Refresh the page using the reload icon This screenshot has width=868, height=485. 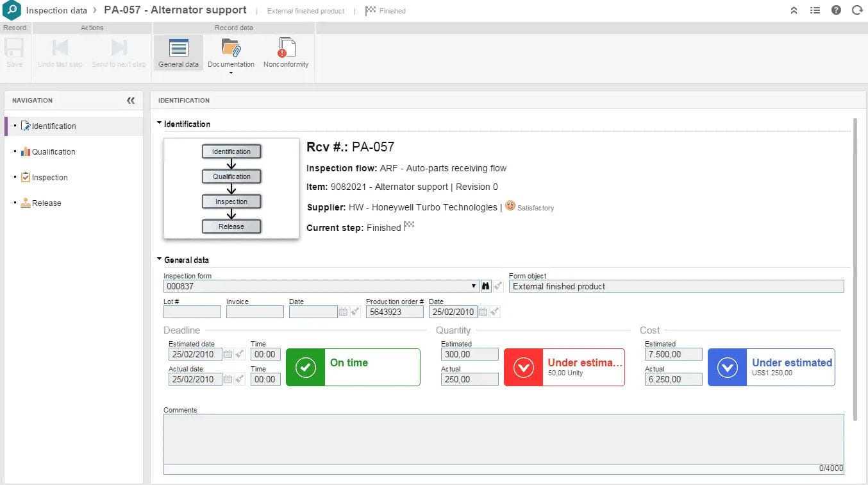(x=857, y=10)
